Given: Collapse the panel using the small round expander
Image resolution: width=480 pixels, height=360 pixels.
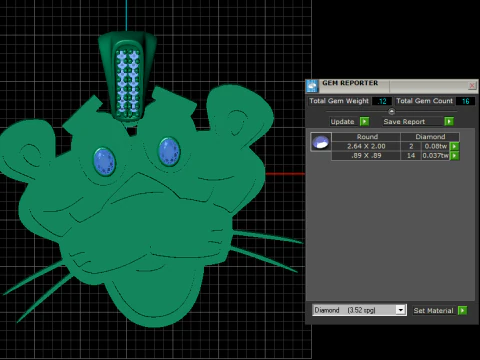Looking at the screenshot, I should click(392, 111).
